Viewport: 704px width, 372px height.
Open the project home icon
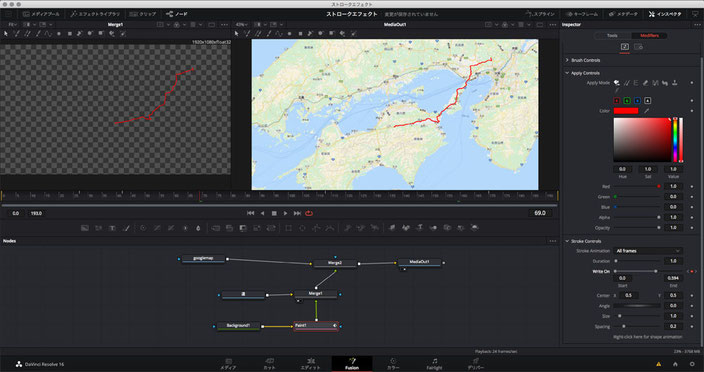(x=675, y=364)
